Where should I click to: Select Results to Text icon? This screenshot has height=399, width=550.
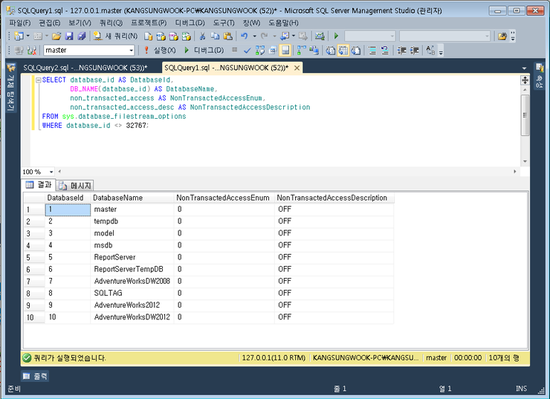[330, 50]
